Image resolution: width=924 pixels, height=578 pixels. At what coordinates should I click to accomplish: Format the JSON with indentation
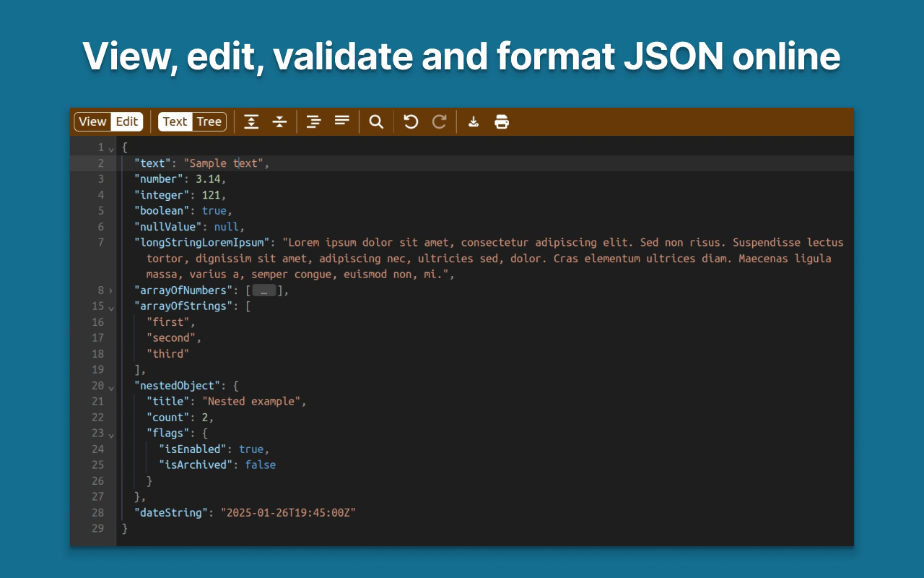pos(313,121)
